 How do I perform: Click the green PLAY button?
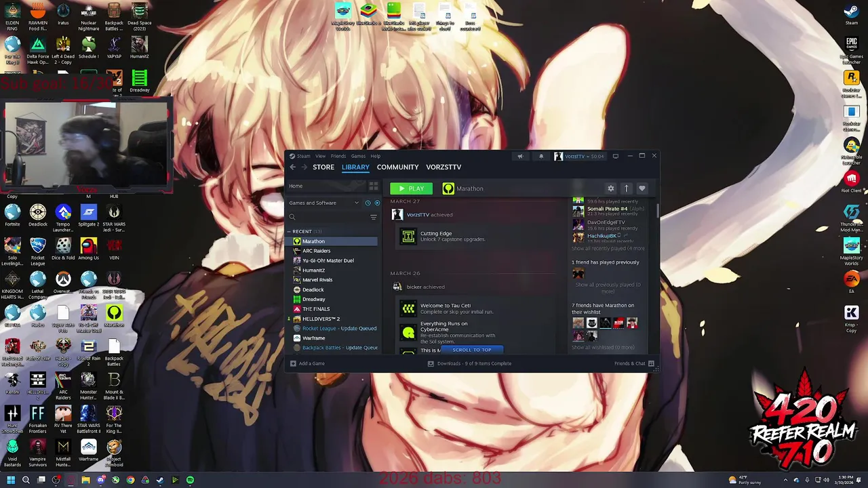[411, 188]
